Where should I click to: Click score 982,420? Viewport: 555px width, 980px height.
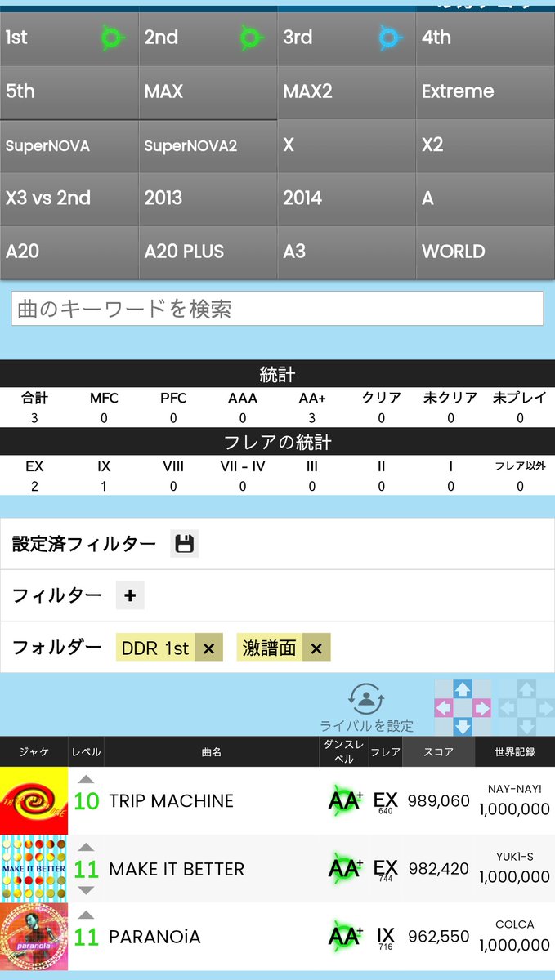click(439, 869)
